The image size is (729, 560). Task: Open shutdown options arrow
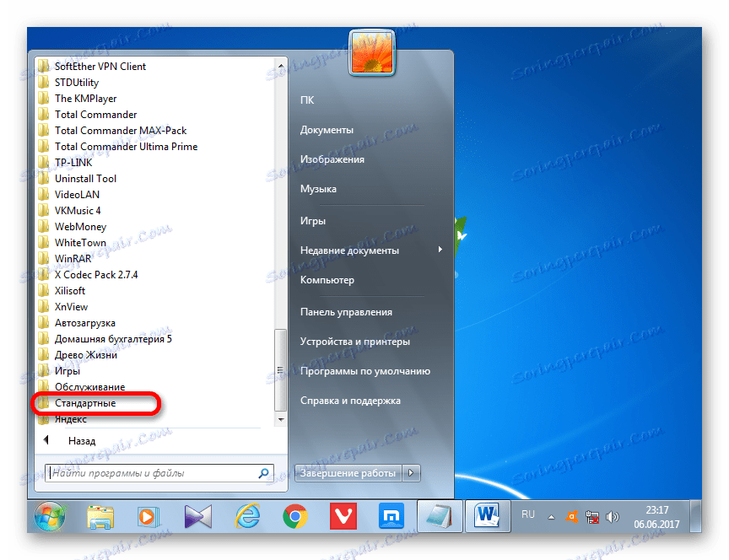point(411,473)
